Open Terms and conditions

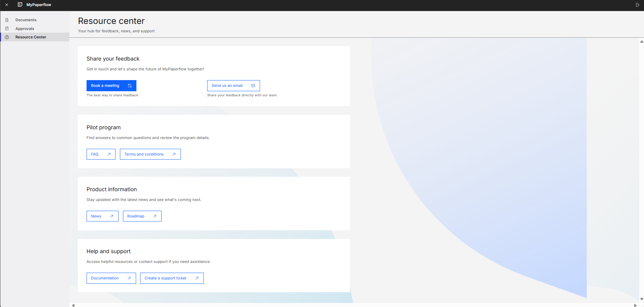150,154
